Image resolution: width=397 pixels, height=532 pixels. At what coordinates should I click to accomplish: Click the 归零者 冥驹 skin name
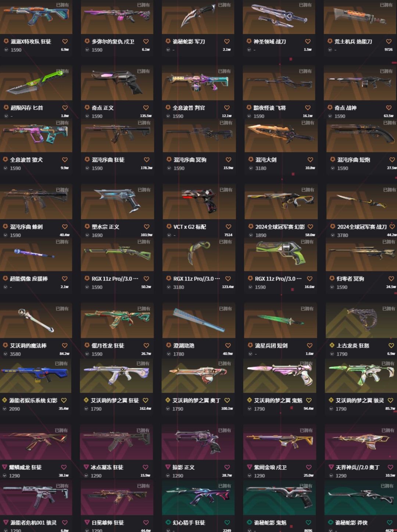pos(350,278)
